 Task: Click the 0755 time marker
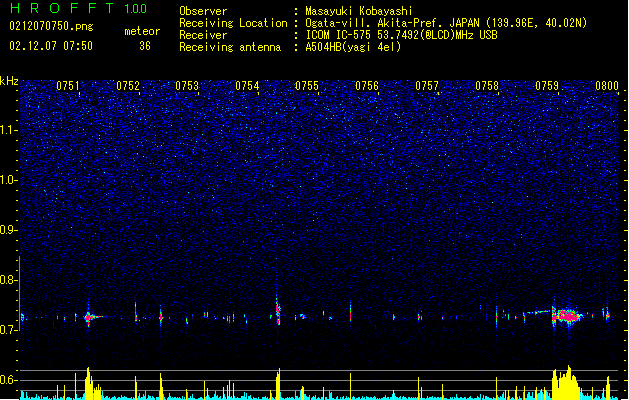tap(307, 86)
